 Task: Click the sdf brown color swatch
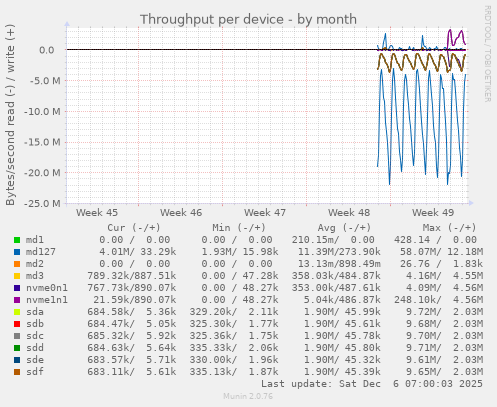(17, 372)
